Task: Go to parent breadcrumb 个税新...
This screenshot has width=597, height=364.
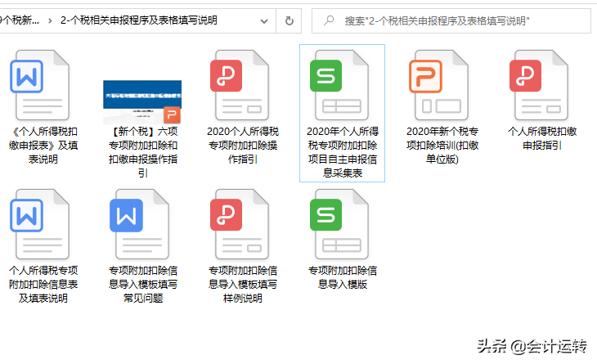Action: click(x=20, y=20)
